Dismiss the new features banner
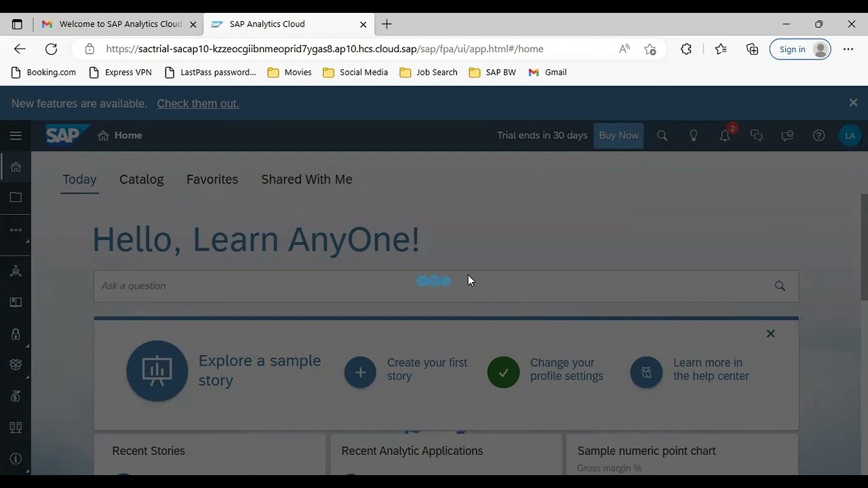 coord(853,103)
